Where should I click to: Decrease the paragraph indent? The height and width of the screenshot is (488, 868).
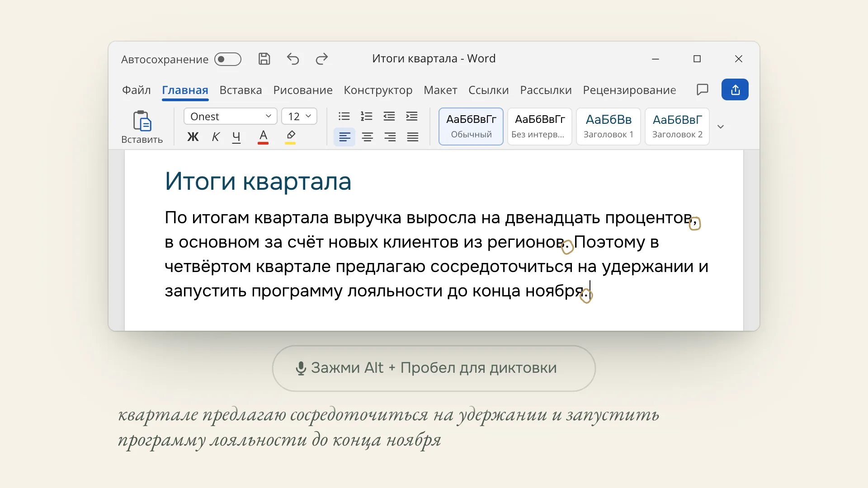click(389, 116)
